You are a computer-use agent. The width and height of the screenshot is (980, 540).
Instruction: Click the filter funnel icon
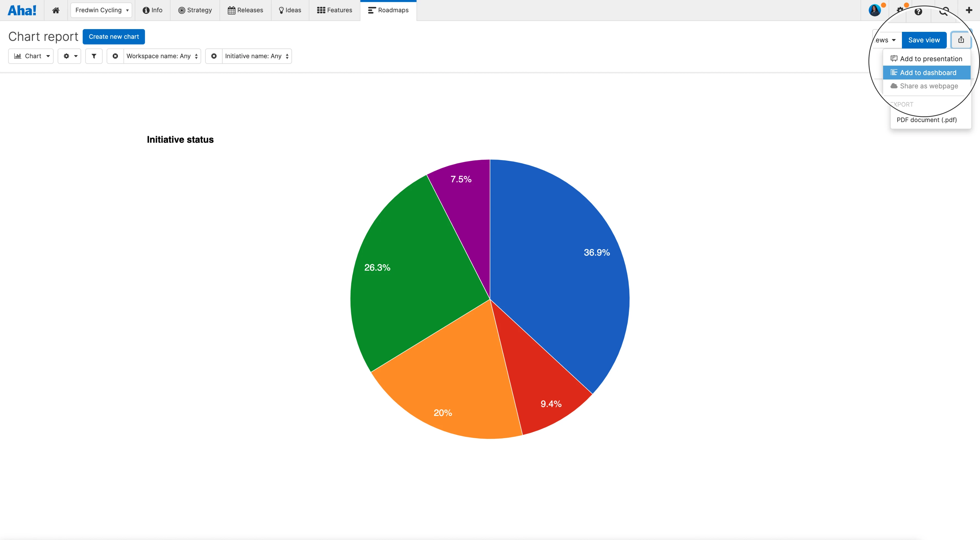[x=94, y=56]
